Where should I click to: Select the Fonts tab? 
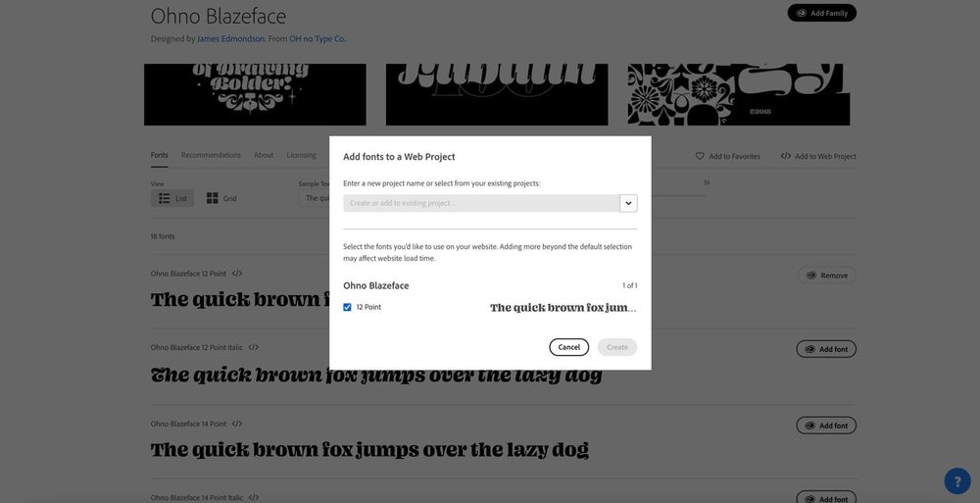click(x=160, y=155)
